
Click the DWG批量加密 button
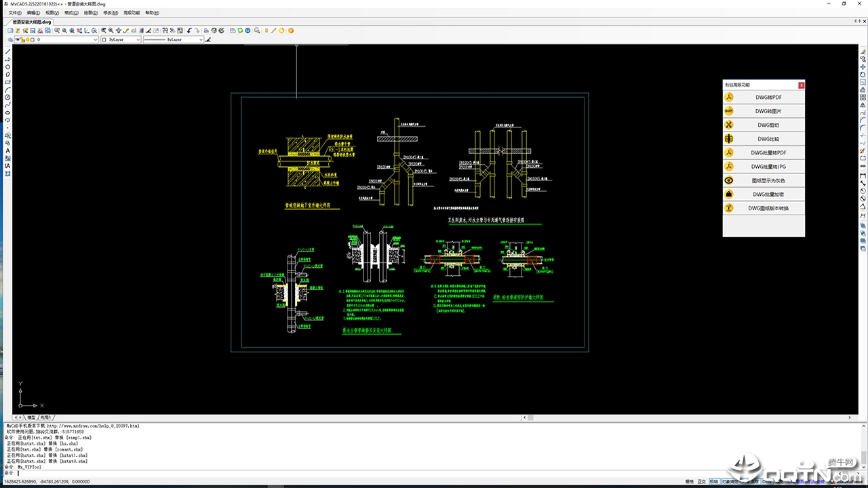click(768, 195)
